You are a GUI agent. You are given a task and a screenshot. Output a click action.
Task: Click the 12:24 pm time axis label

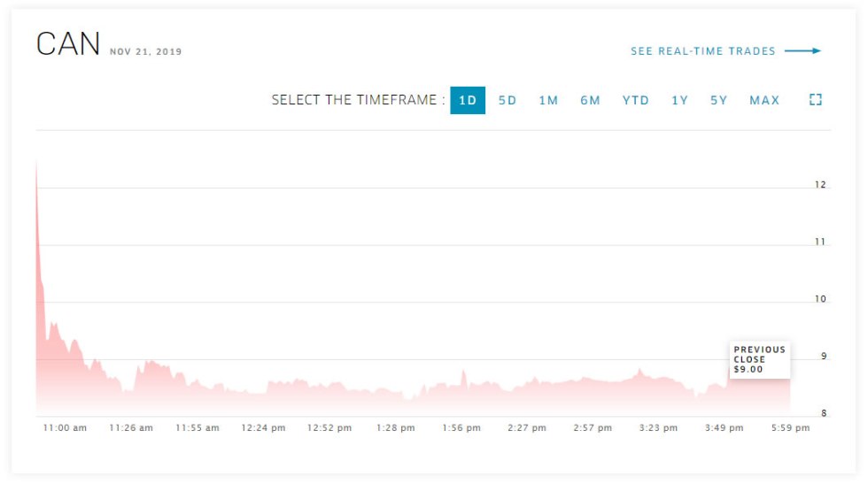click(x=263, y=428)
